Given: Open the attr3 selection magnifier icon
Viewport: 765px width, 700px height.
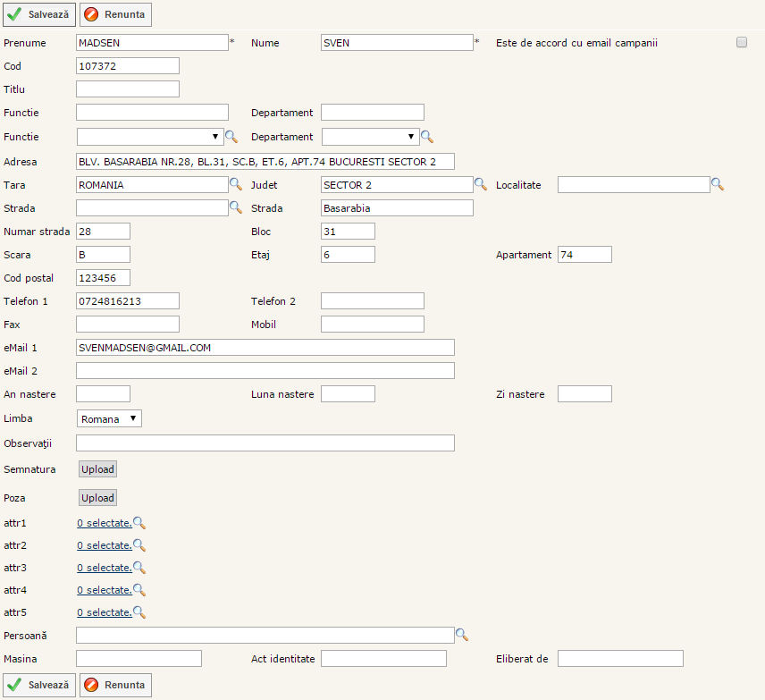Looking at the screenshot, I should click(x=139, y=568).
